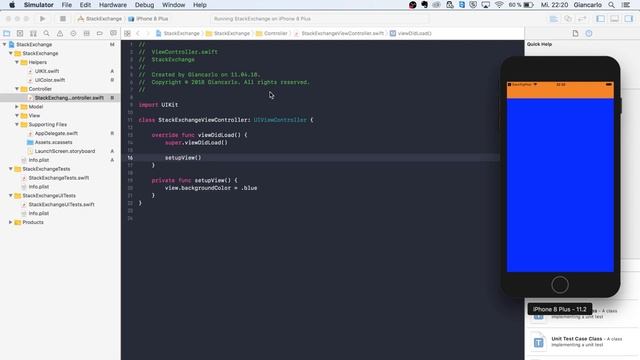This screenshot has width=640, height=360.
Task: Toggle the Navigator panel visibility
Action: pos(601,19)
